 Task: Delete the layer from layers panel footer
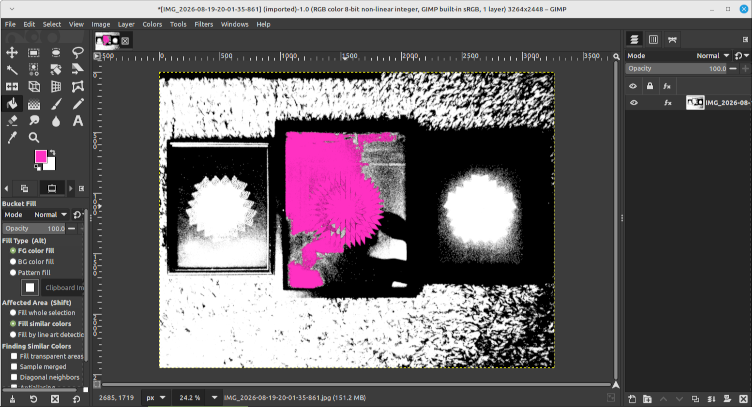tap(743, 399)
